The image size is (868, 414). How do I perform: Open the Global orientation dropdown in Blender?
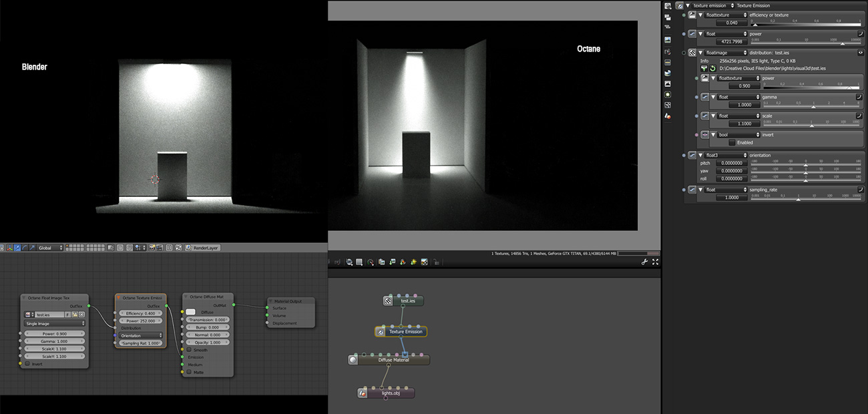coord(50,248)
